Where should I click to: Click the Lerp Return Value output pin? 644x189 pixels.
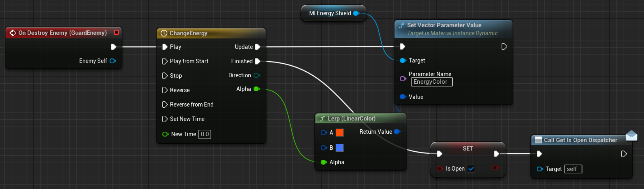tap(397, 132)
